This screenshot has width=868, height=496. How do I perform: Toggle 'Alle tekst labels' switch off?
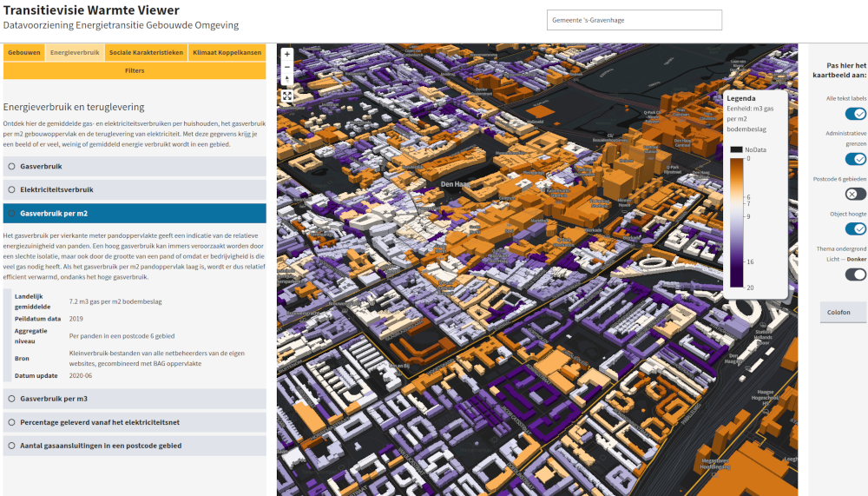tap(855, 114)
